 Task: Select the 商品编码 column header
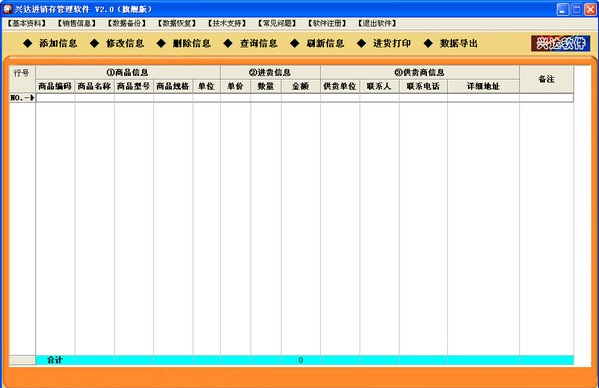(55, 86)
